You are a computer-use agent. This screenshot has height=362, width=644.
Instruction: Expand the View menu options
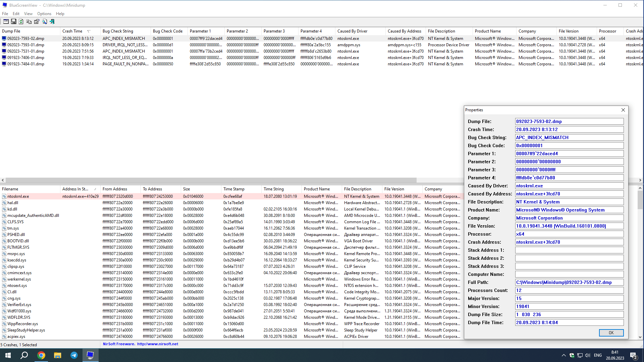(x=28, y=13)
